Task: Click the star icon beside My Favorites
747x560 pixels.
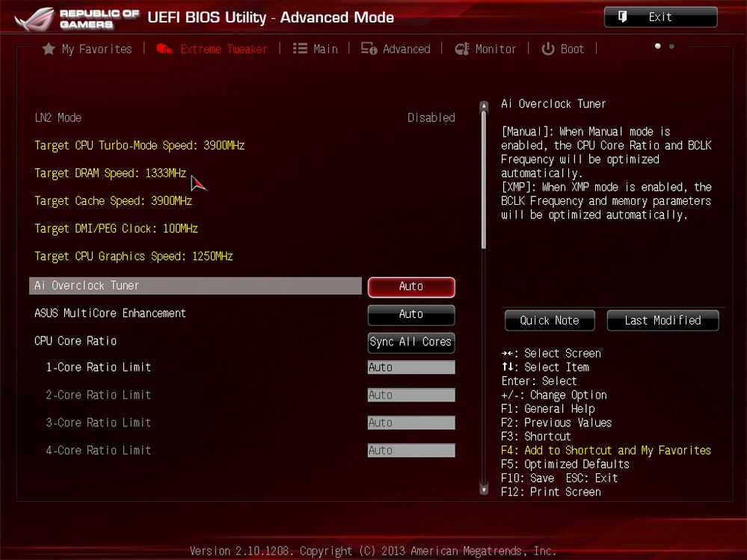Action: click(x=49, y=49)
